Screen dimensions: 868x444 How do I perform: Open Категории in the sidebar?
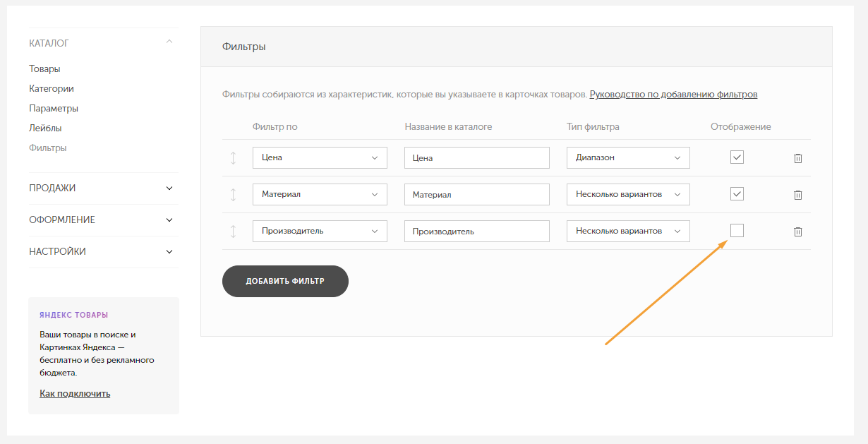[52, 89]
